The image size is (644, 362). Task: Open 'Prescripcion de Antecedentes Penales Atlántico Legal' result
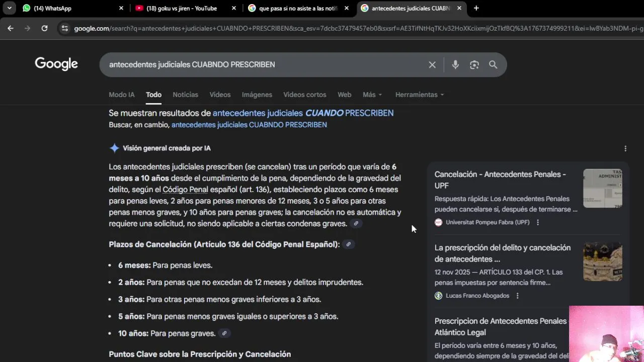coord(501,326)
